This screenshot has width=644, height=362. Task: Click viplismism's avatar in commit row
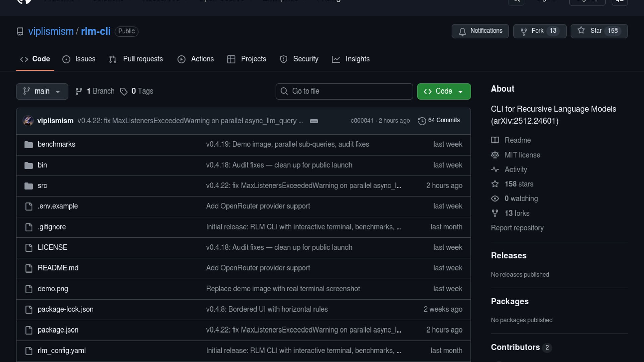coord(28,121)
